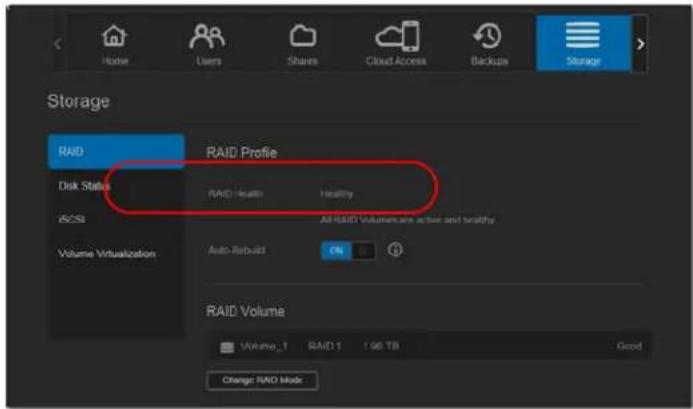Screen dimensions: 693x409
Task: Click the RAID Volume heading
Action: [245, 311]
